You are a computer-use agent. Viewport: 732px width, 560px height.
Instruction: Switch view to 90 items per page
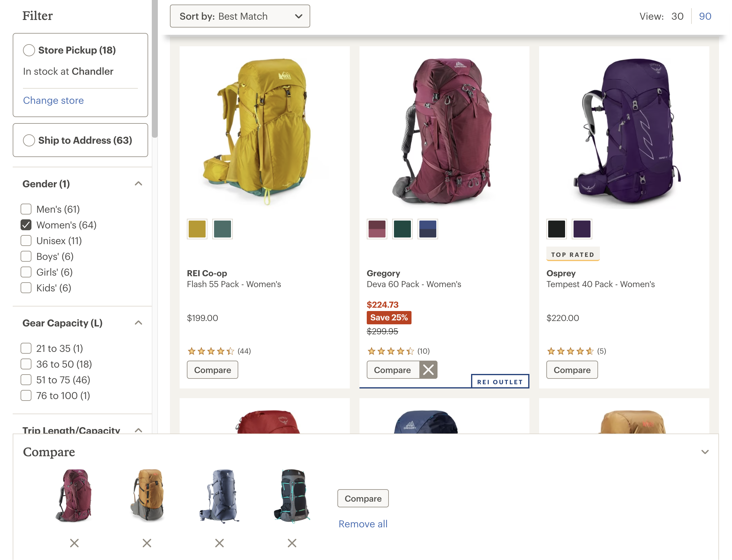click(x=705, y=16)
